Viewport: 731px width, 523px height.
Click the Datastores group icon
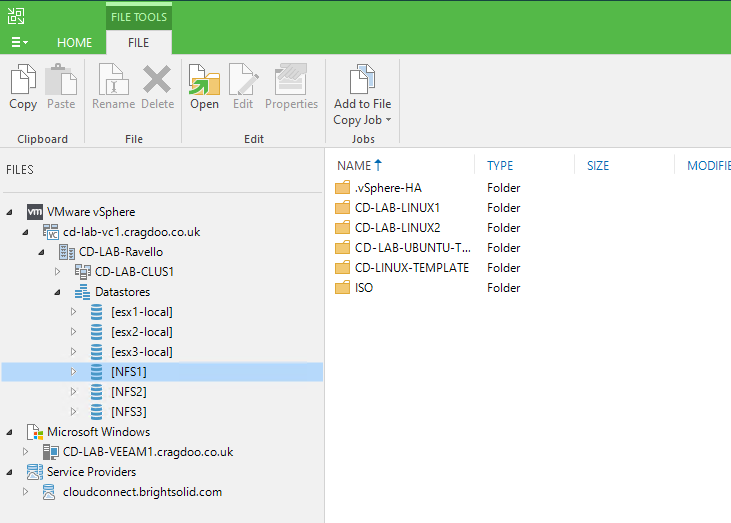click(83, 292)
